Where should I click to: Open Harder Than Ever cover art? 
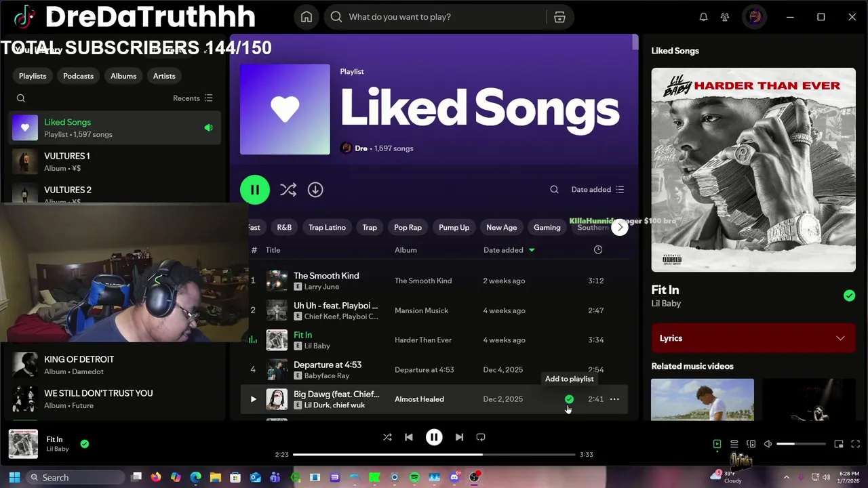pos(753,169)
